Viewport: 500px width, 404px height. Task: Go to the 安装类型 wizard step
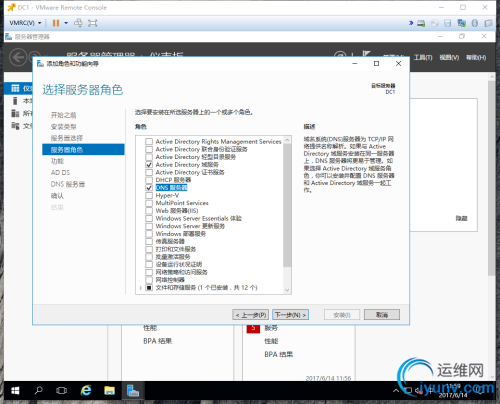click(63, 127)
